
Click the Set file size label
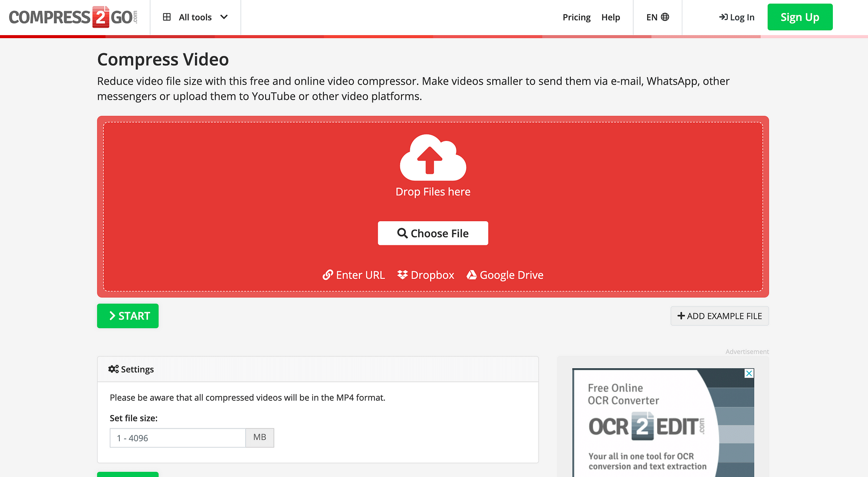point(134,418)
